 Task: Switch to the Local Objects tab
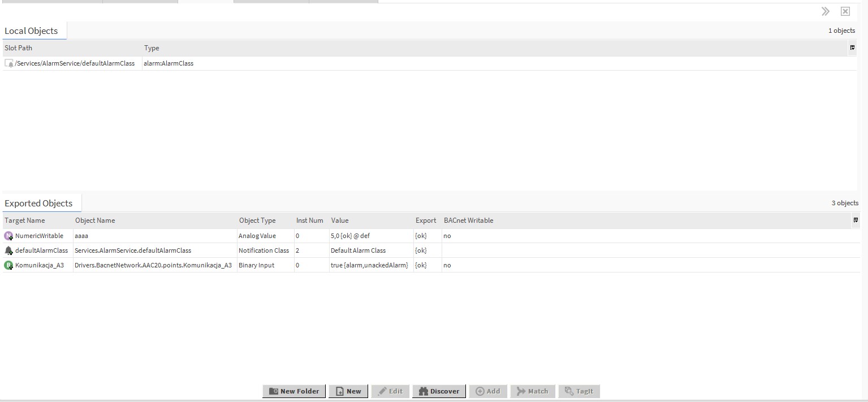coord(31,31)
